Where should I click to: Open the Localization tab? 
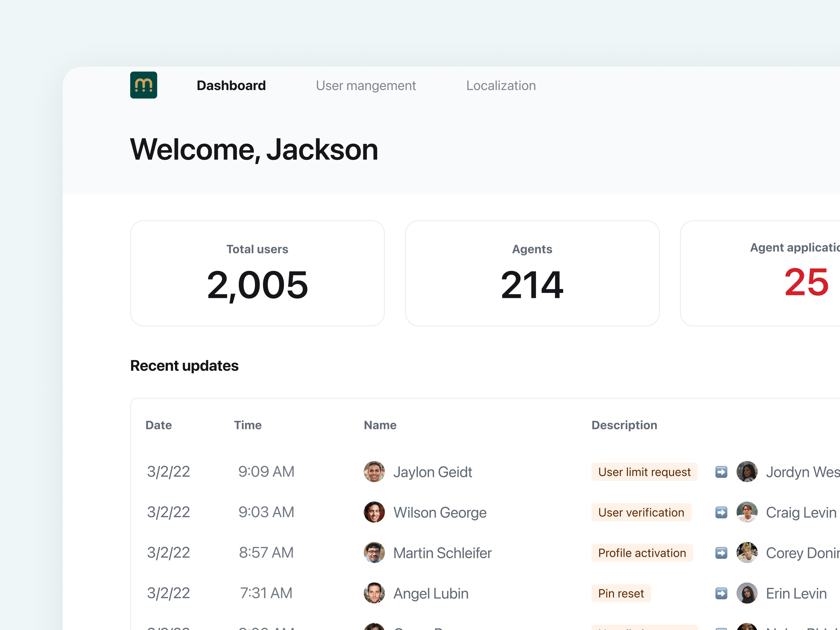click(501, 86)
